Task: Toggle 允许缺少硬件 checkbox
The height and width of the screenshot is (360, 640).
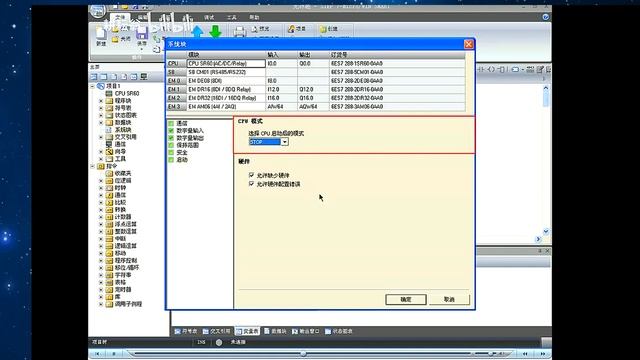Action: point(251,175)
